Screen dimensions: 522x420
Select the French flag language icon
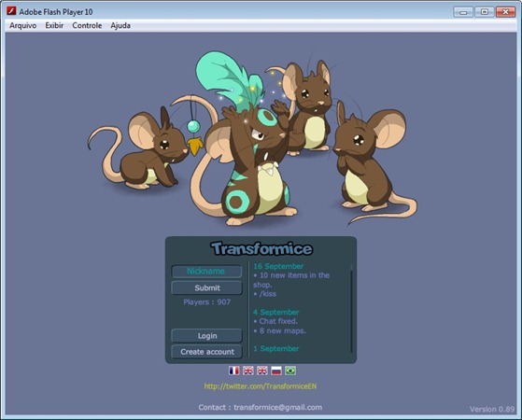[234, 371]
